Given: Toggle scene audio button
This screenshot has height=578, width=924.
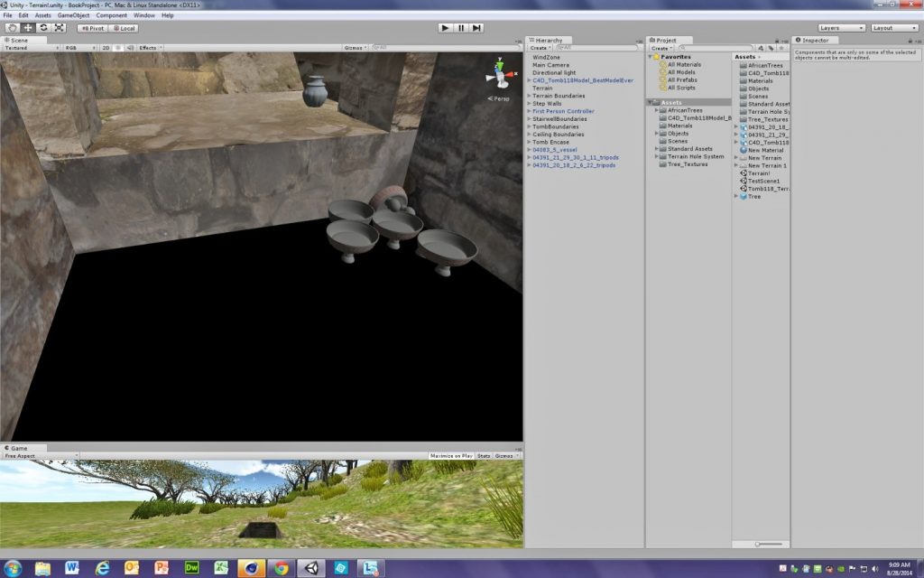Looking at the screenshot, I should click(x=130, y=48).
